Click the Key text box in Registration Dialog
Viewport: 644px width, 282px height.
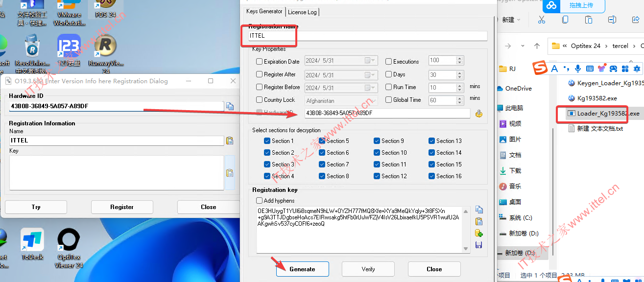(x=117, y=172)
